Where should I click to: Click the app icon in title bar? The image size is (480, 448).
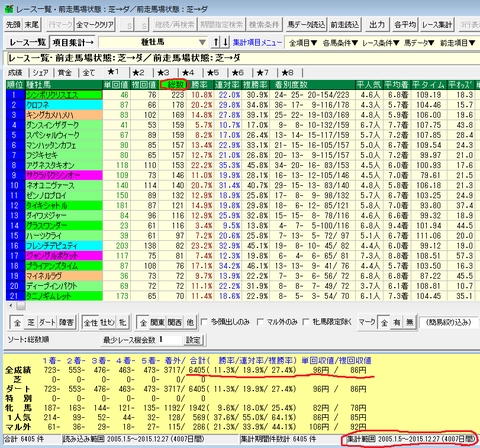[9, 9]
